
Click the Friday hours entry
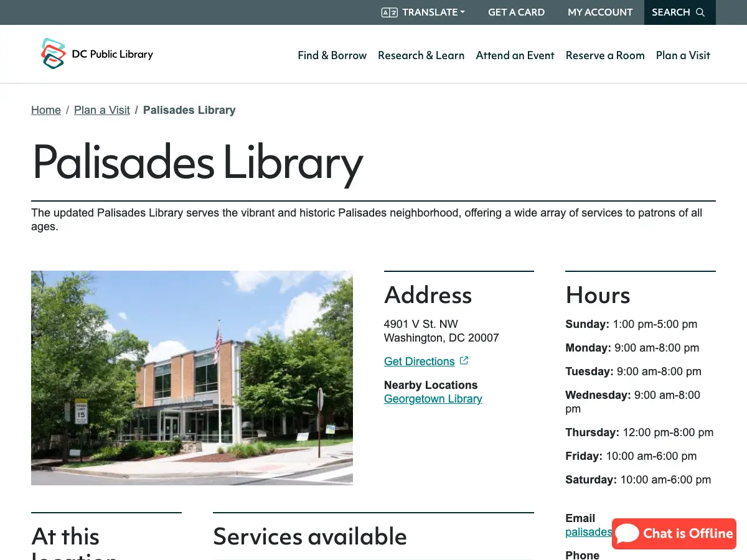pyautogui.click(x=631, y=456)
